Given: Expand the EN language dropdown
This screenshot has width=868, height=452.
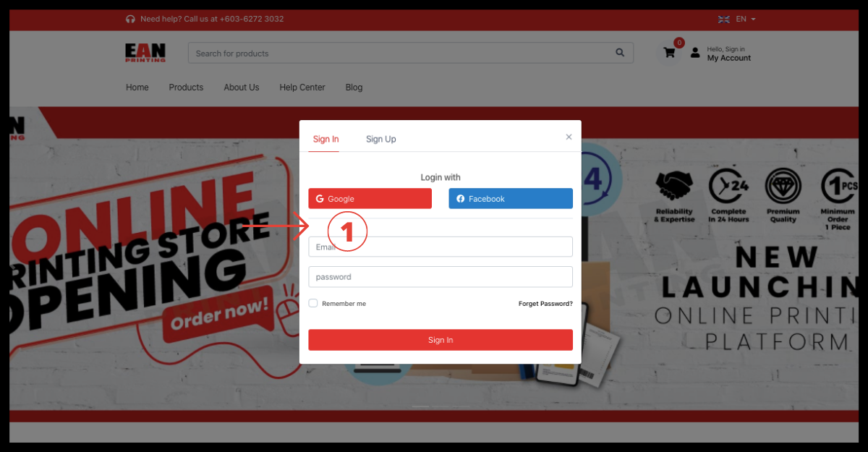Looking at the screenshot, I should pos(746,19).
